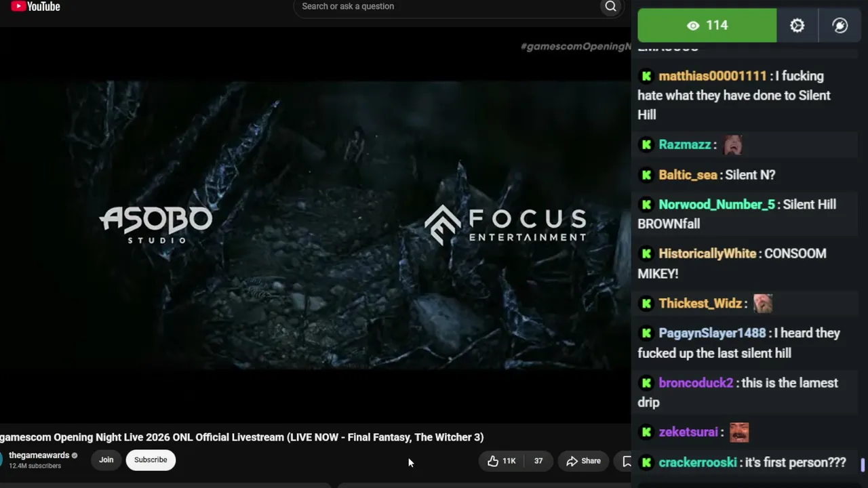
Task: Click the search magnifier icon
Action: coord(610,7)
